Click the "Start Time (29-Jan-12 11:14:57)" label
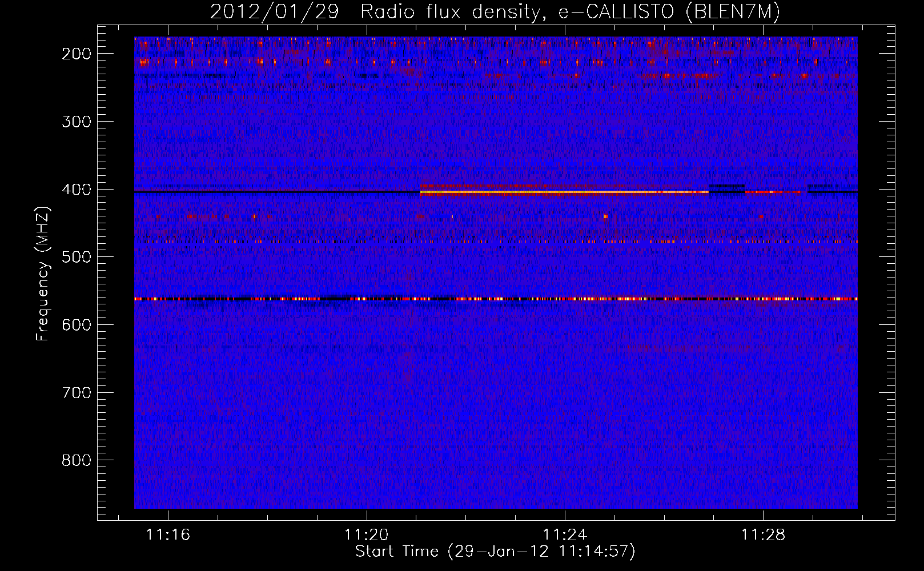Image resolution: width=924 pixels, height=571 pixels. pyautogui.click(x=495, y=552)
